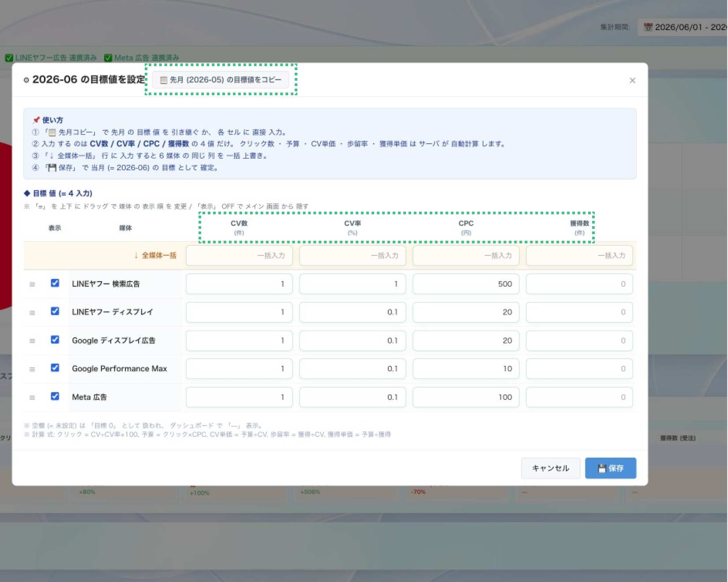Click the キャンセル button
728x582 pixels.
pyautogui.click(x=550, y=468)
